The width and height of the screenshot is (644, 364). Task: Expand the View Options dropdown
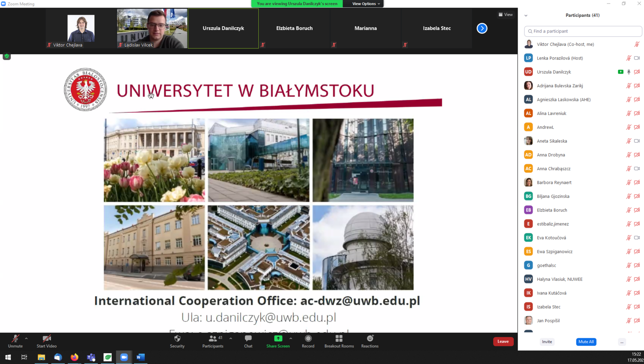tap(365, 4)
